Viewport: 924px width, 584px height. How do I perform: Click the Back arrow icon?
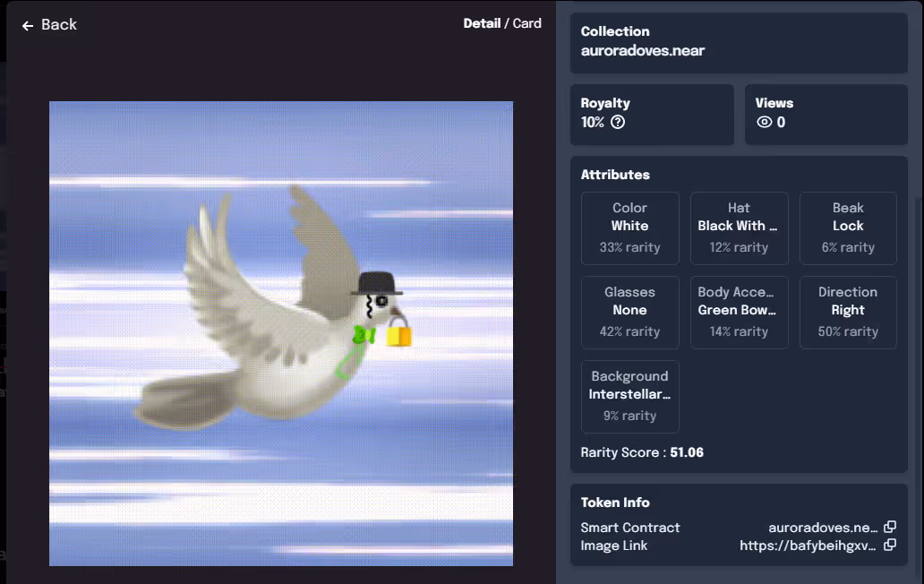click(x=27, y=25)
